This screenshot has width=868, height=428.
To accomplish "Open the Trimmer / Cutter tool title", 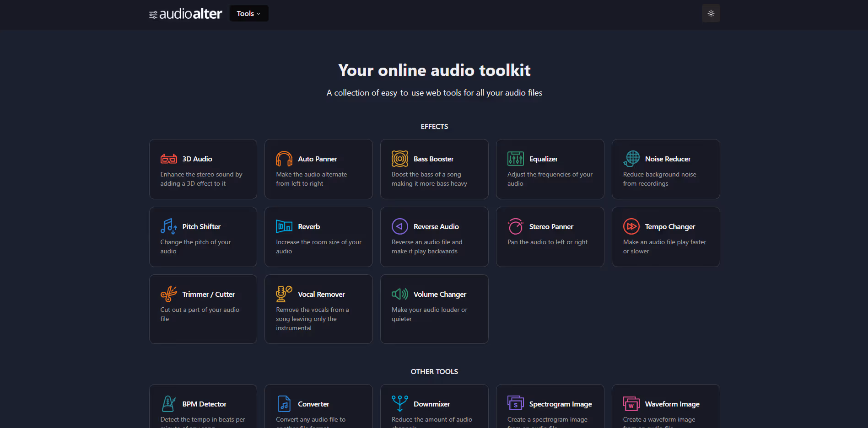I will coord(208,294).
